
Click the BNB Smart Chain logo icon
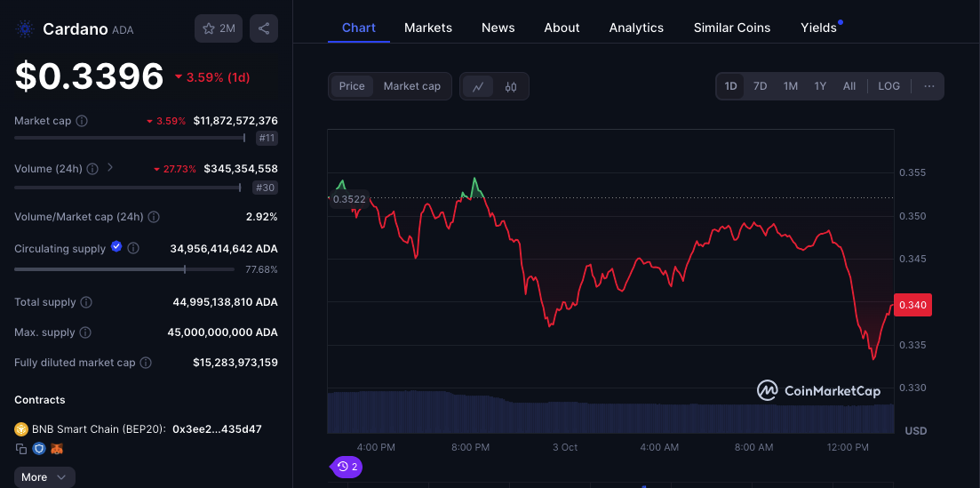point(21,429)
